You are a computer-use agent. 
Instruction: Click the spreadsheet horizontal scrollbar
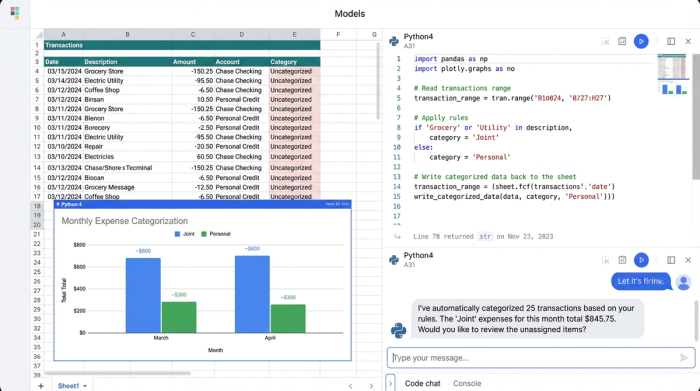(x=118, y=373)
